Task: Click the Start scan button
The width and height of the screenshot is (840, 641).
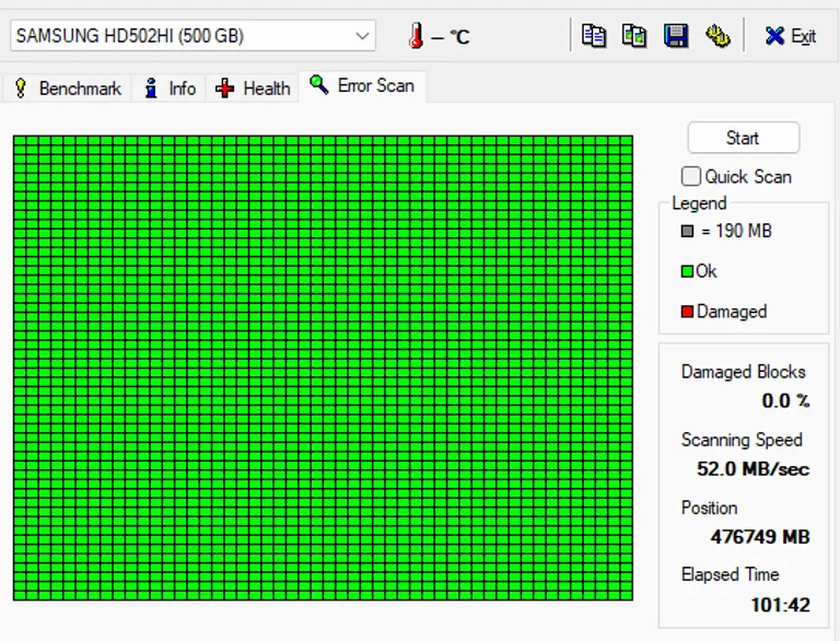Action: coord(743,138)
